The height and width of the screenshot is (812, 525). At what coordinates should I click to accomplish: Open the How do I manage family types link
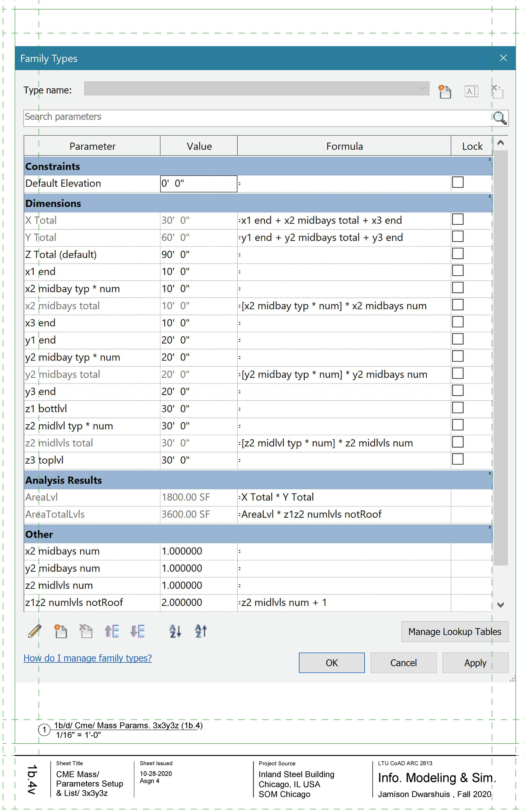click(x=87, y=658)
